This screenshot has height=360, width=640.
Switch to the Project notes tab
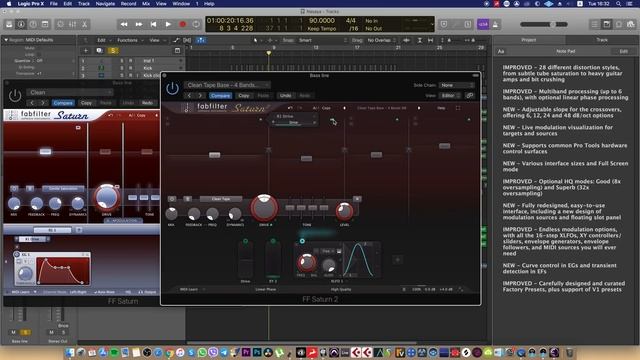tap(529, 40)
